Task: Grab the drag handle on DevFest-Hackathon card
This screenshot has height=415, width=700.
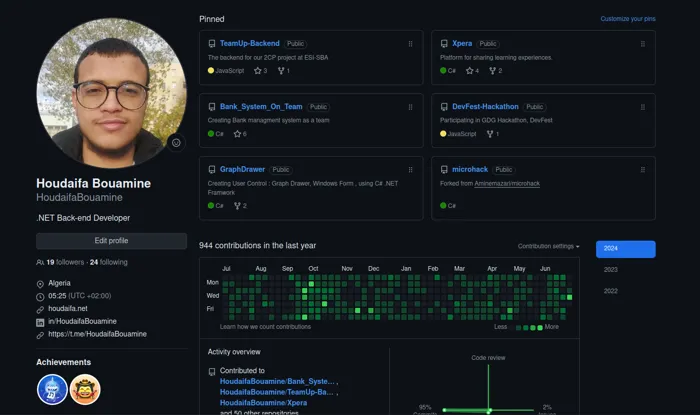Action: [642, 107]
